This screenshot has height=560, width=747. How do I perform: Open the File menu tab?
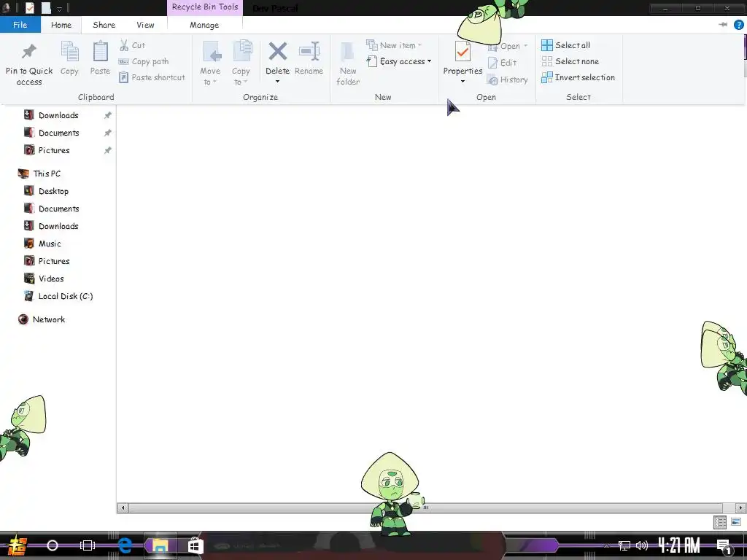[x=20, y=25]
